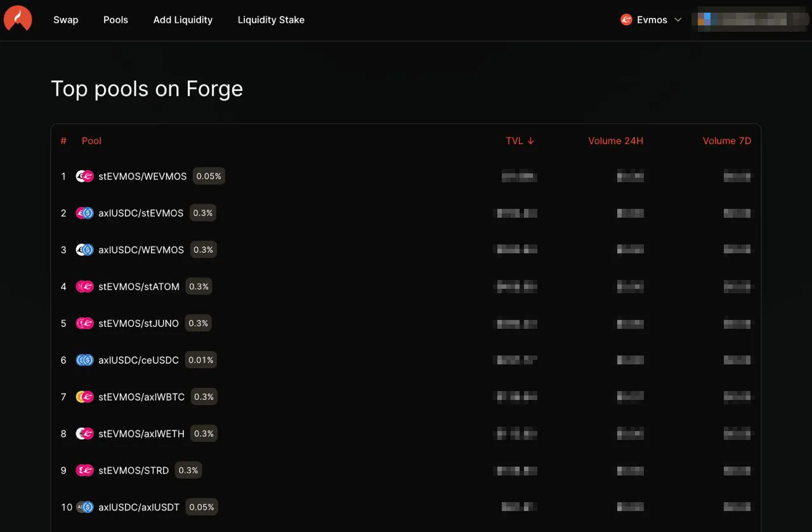The width and height of the screenshot is (812, 532).
Task: Open Liquidity Stake page
Action: tap(271, 20)
